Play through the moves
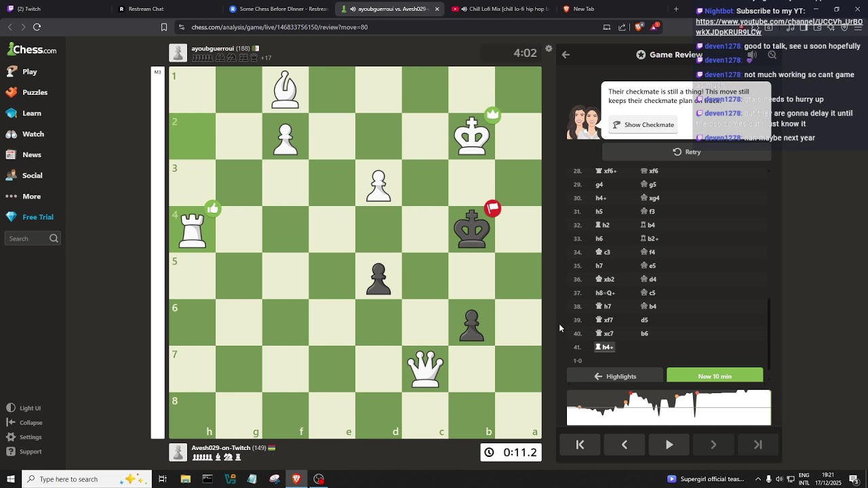Viewport: 868px width, 488px height. 669,445
